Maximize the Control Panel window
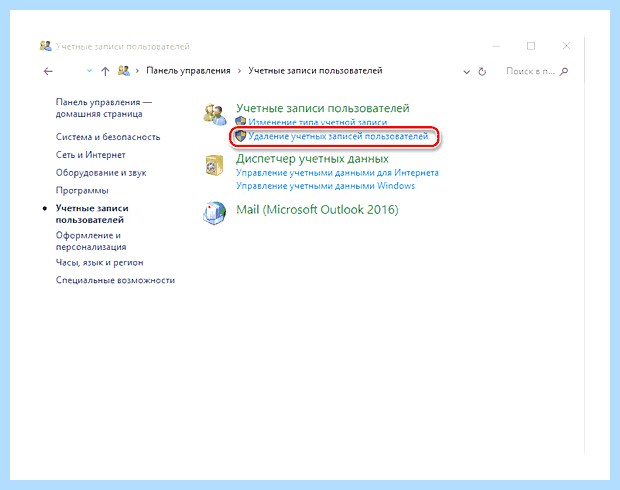The width and height of the screenshot is (620, 490). point(531,46)
